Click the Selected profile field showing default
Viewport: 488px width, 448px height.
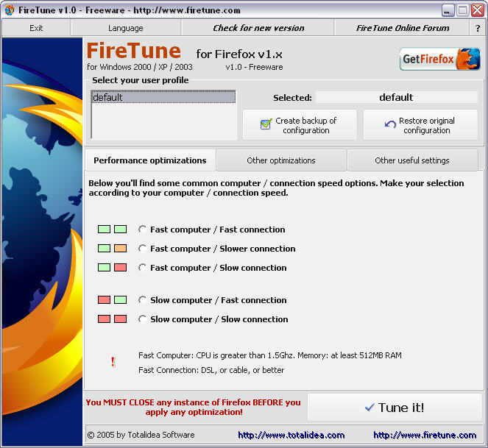click(x=396, y=97)
